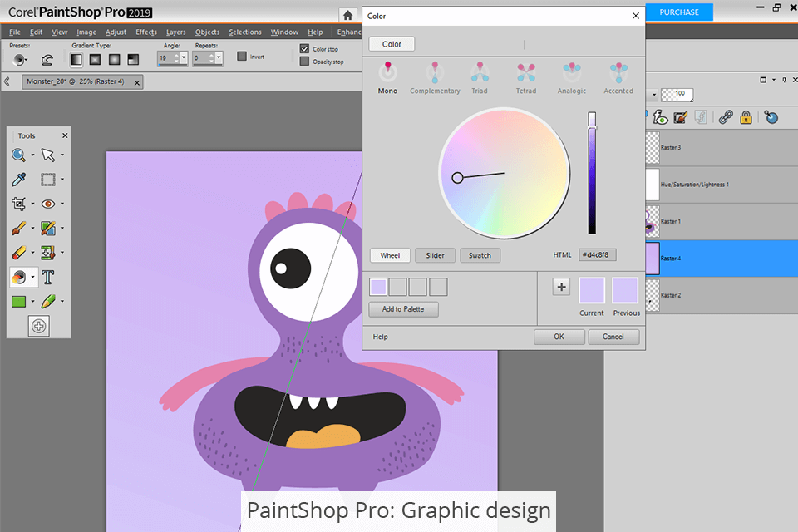Click OK in Color dialog
Screen dimensions: 798x532
[559, 337]
